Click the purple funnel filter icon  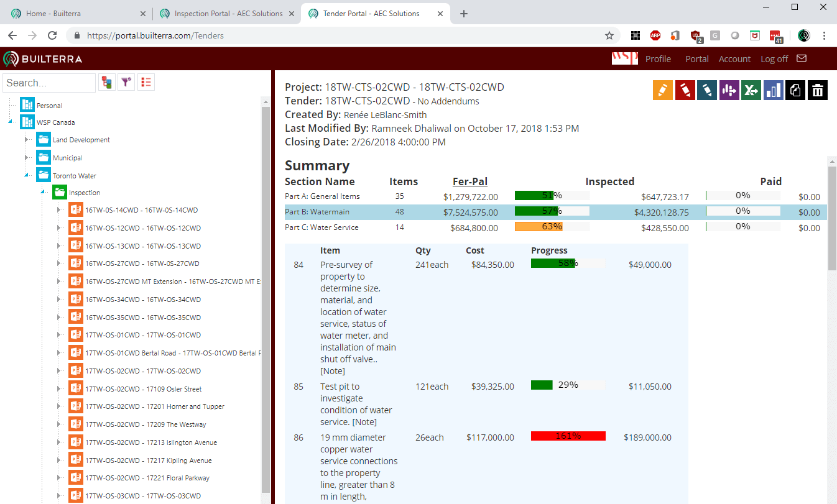126,83
